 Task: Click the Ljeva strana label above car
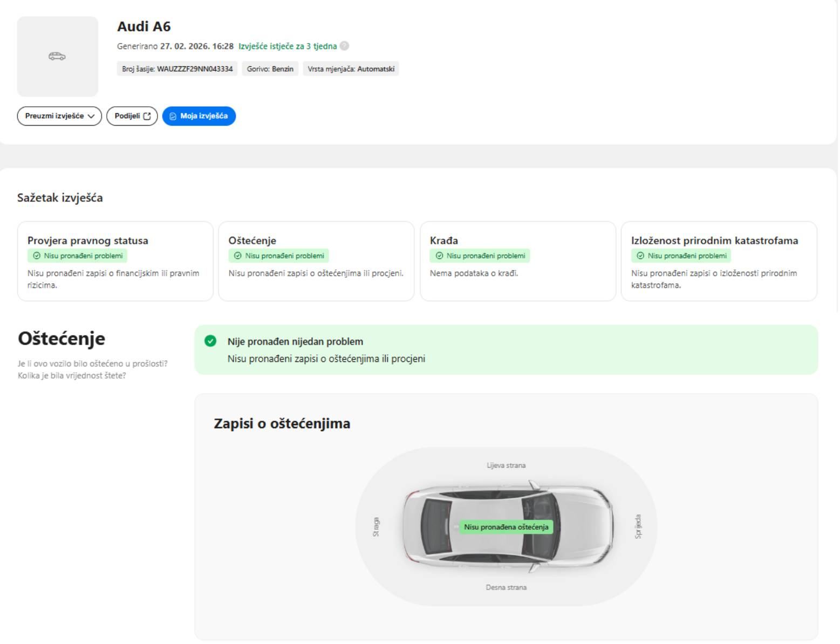[506, 465]
